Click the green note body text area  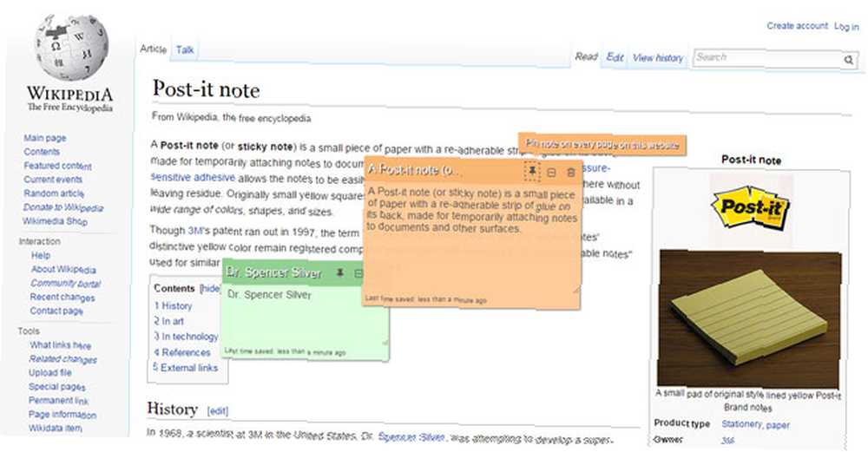(305, 318)
